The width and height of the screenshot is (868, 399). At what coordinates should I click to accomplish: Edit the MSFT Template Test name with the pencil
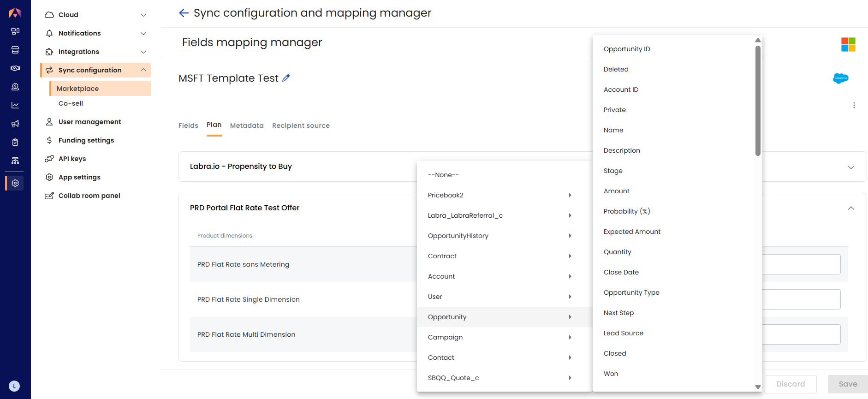click(x=286, y=78)
